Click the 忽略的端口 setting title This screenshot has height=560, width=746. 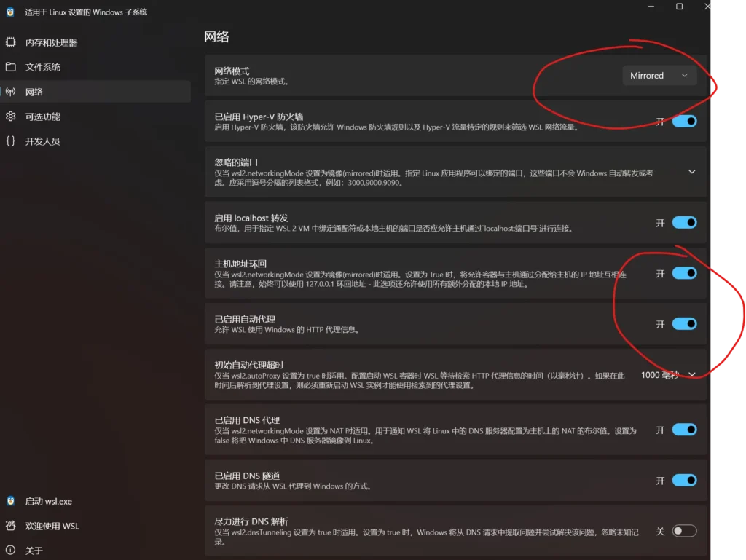point(236,162)
